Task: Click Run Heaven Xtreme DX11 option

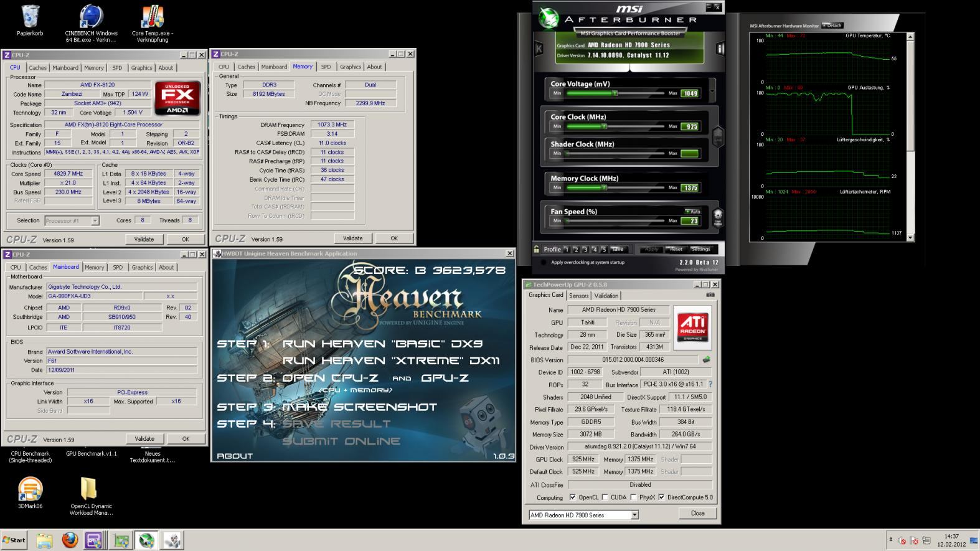Action: (x=391, y=360)
